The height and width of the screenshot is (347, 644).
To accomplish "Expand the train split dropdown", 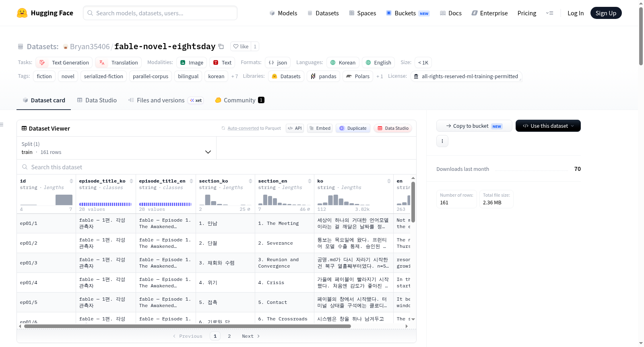I will 116,148.
